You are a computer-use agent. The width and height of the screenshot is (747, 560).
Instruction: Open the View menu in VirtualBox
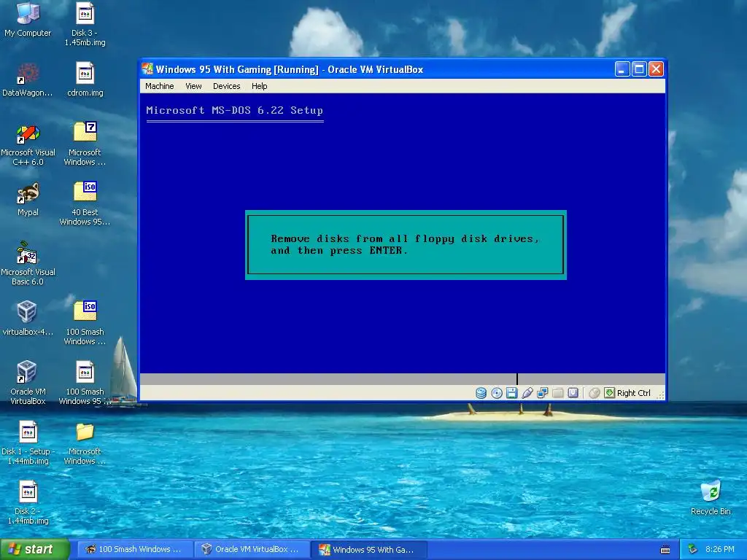(x=193, y=86)
